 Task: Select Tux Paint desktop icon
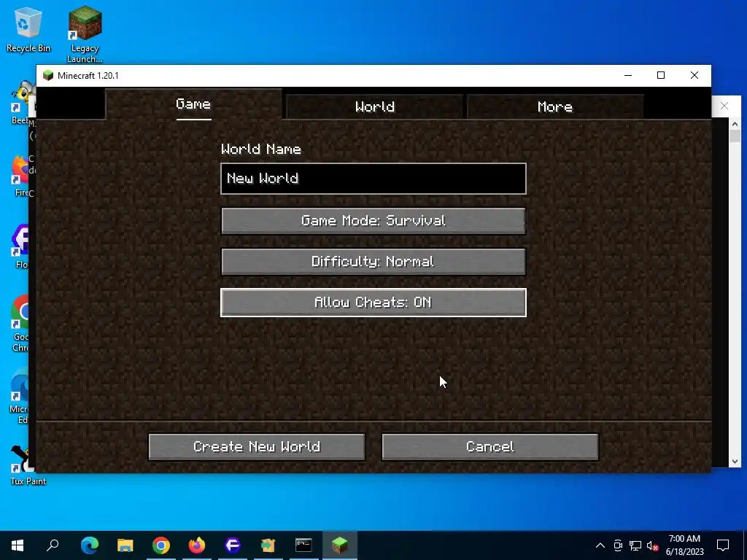coord(28,465)
